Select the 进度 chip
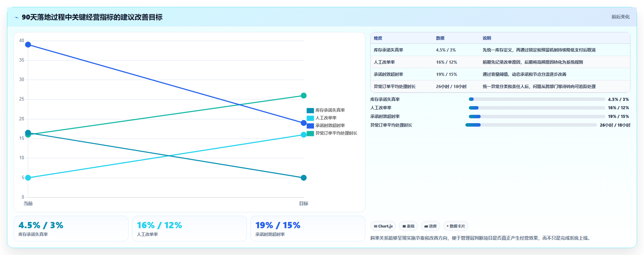644x255 pixels. pos(430,226)
